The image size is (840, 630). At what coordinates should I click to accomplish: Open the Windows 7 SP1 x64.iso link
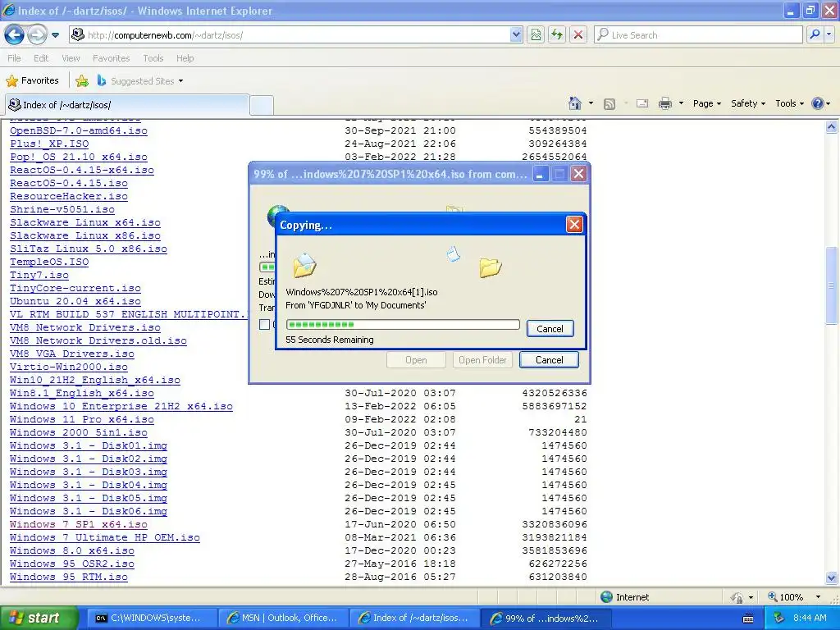[78, 524]
